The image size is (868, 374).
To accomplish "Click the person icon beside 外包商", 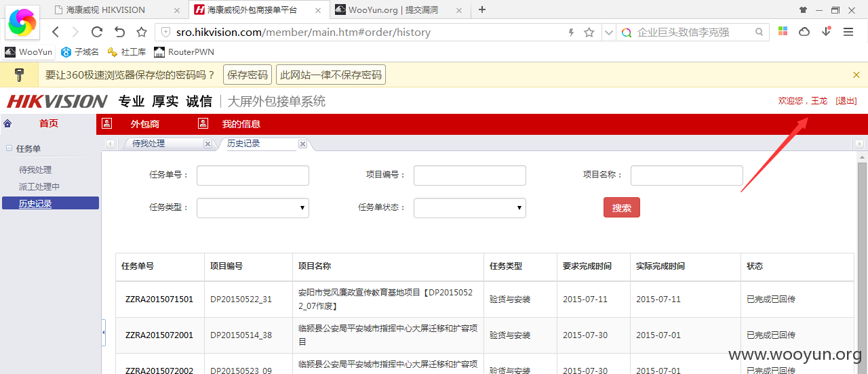I will pyautogui.click(x=106, y=123).
